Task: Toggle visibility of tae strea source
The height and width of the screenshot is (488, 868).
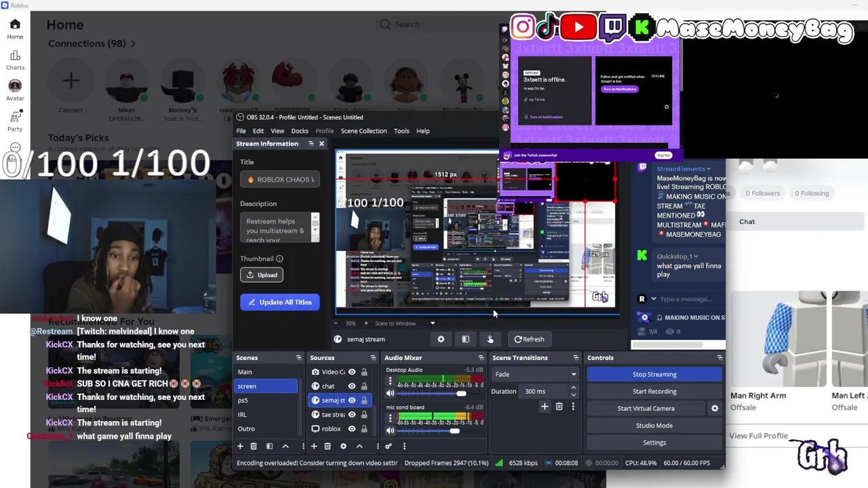Action: pyautogui.click(x=351, y=415)
